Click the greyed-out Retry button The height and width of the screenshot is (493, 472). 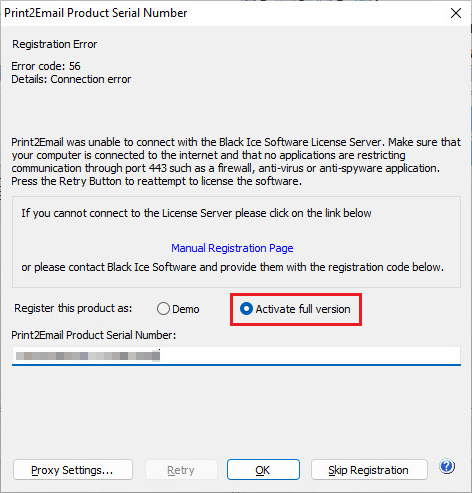181,470
